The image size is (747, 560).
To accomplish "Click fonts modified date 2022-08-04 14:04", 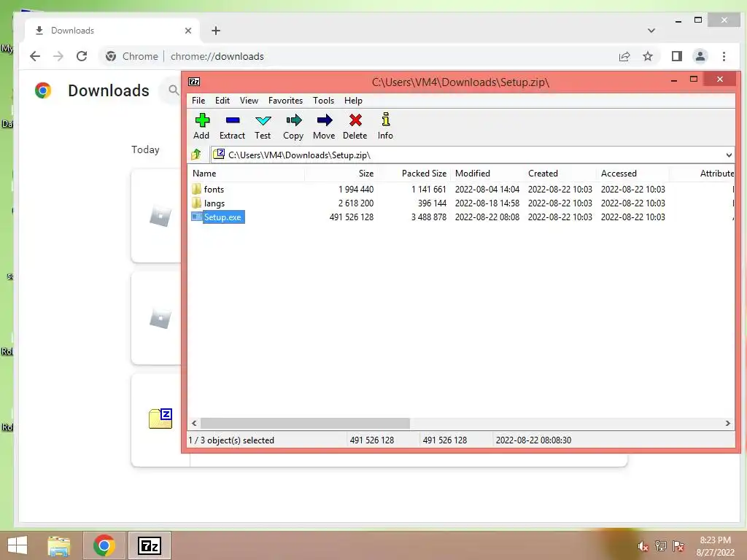I will [x=487, y=189].
